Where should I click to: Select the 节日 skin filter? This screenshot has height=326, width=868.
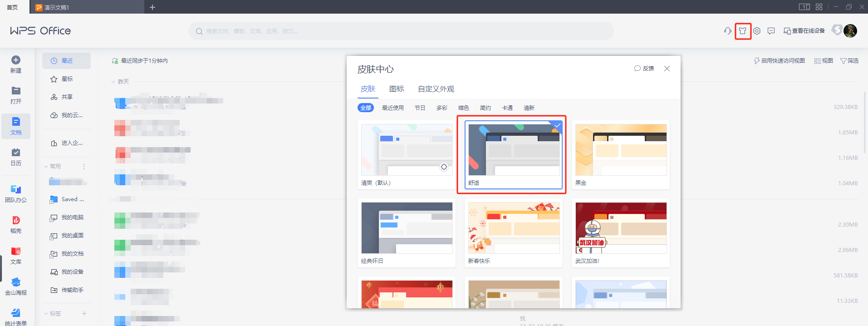point(420,108)
